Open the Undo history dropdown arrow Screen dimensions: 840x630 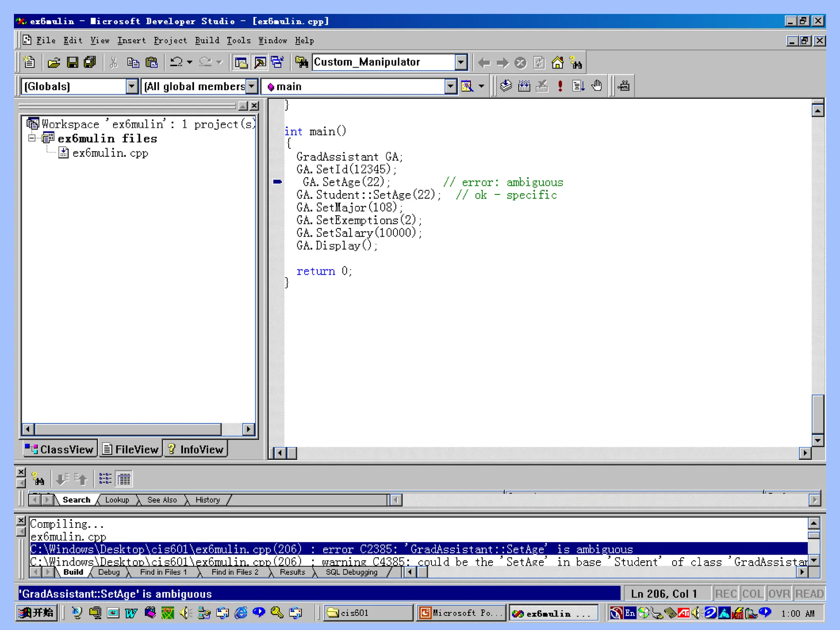click(189, 62)
